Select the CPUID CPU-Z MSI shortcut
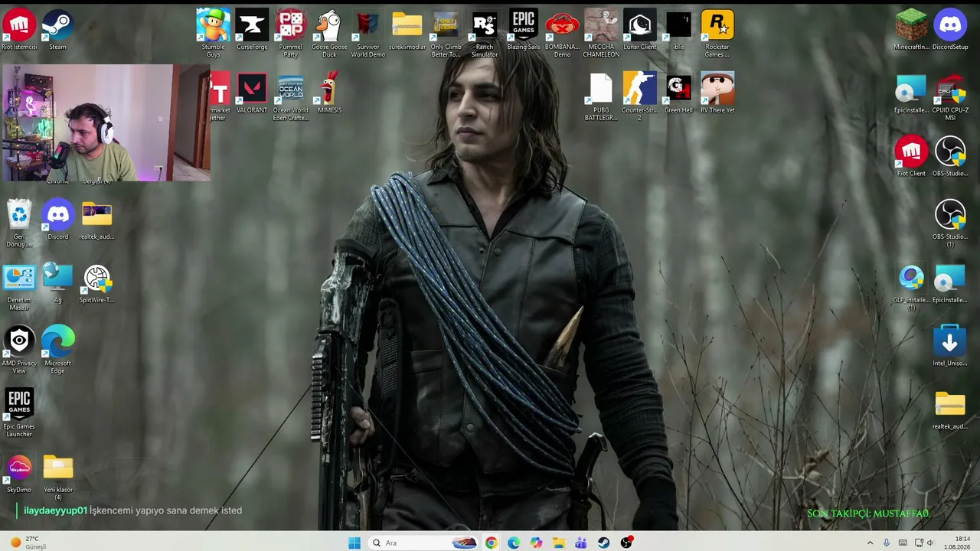 pyautogui.click(x=950, y=96)
